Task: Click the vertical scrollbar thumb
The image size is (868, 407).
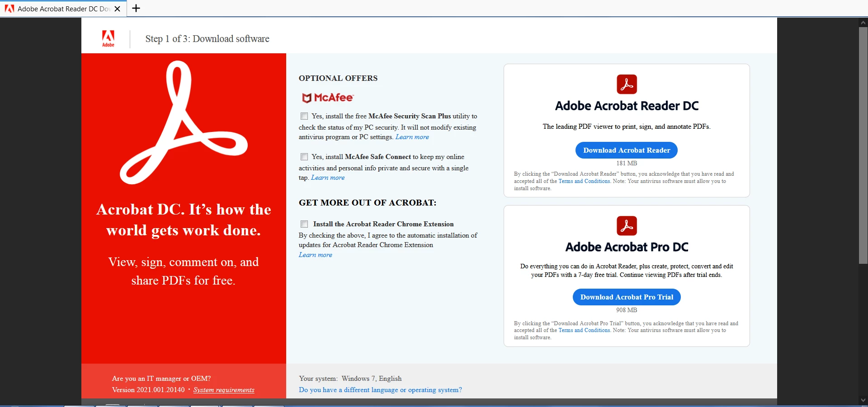Action: 863,145
